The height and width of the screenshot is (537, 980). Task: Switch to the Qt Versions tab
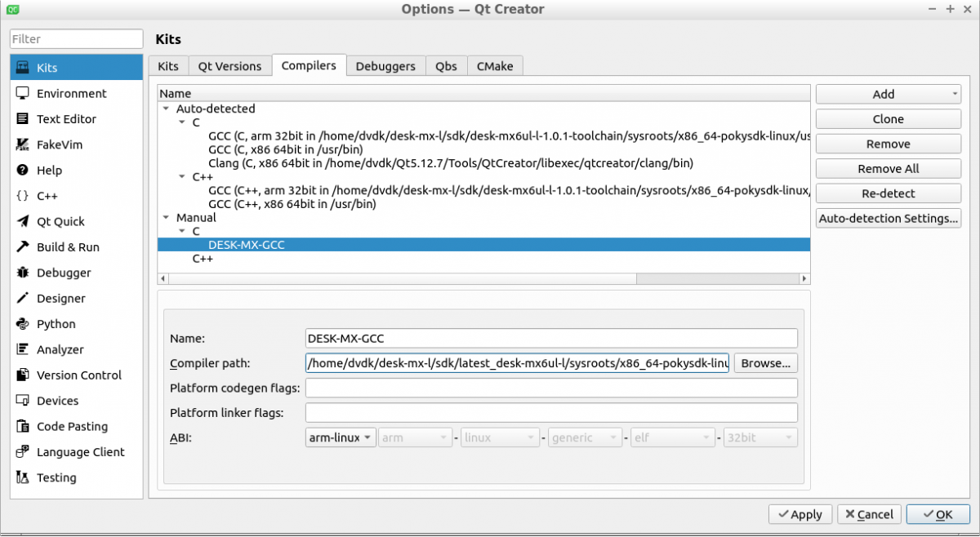point(229,67)
